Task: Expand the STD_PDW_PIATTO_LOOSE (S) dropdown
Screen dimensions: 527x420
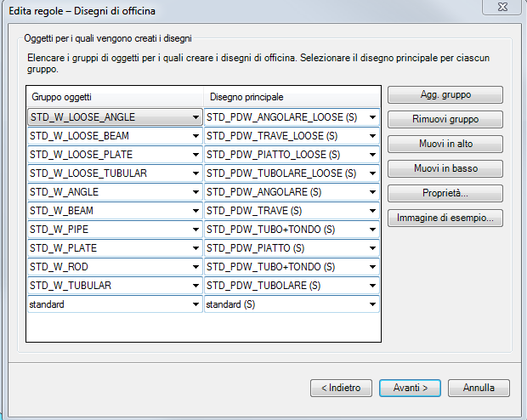Action: 371,155
